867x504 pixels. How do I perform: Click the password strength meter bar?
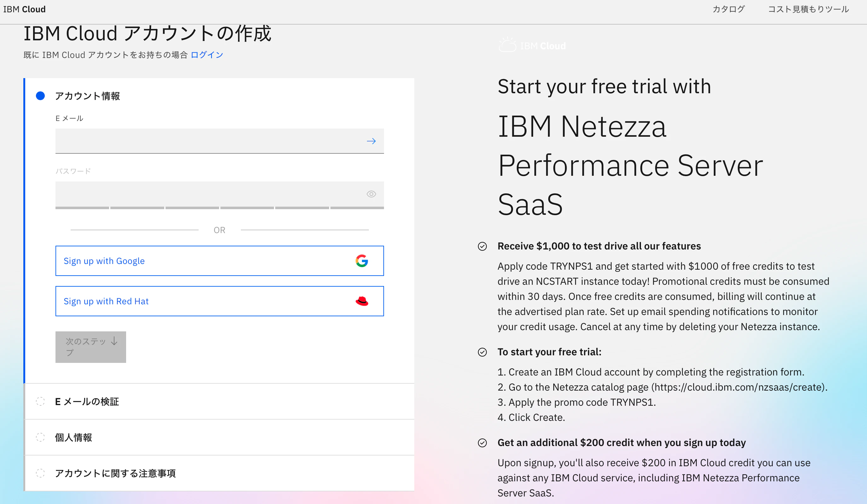[x=219, y=208]
